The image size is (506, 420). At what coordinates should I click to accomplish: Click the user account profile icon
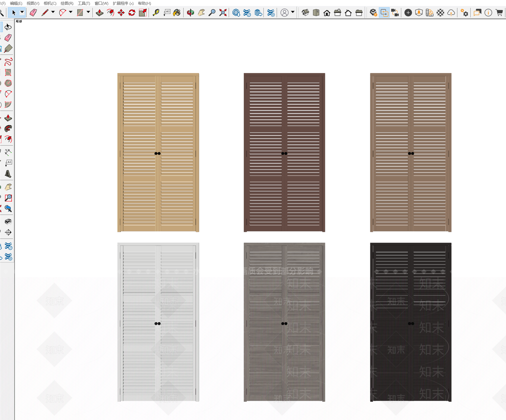pyautogui.click(x=285, y=13)
